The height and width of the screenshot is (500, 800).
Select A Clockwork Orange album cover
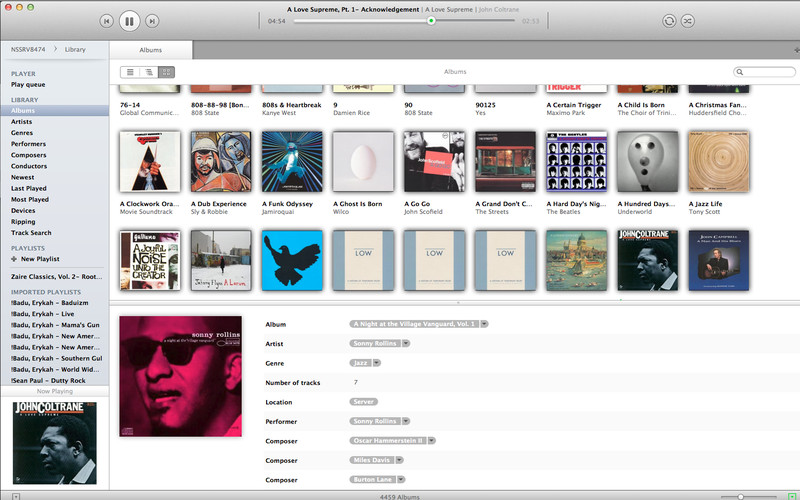coord(150,161)
